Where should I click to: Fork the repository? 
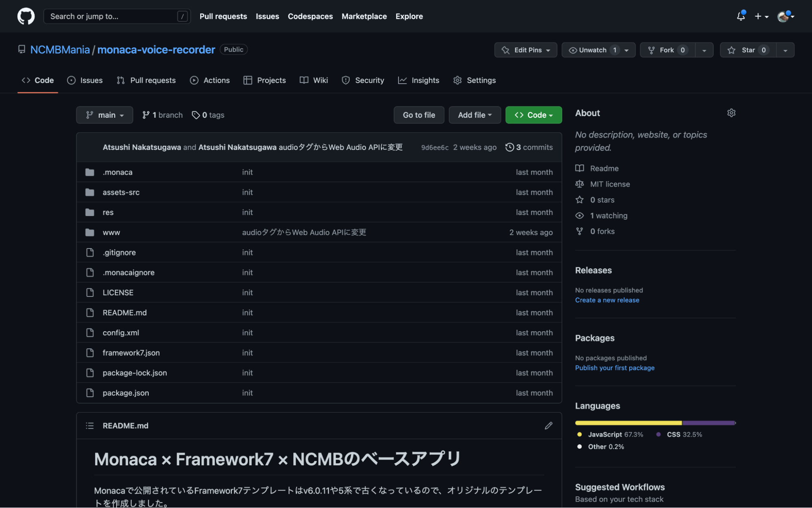pyautogui.click(x=667, y=50)
